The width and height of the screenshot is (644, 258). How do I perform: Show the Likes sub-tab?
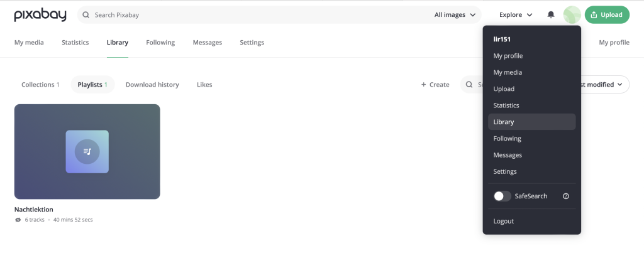(x=204, y=85)
